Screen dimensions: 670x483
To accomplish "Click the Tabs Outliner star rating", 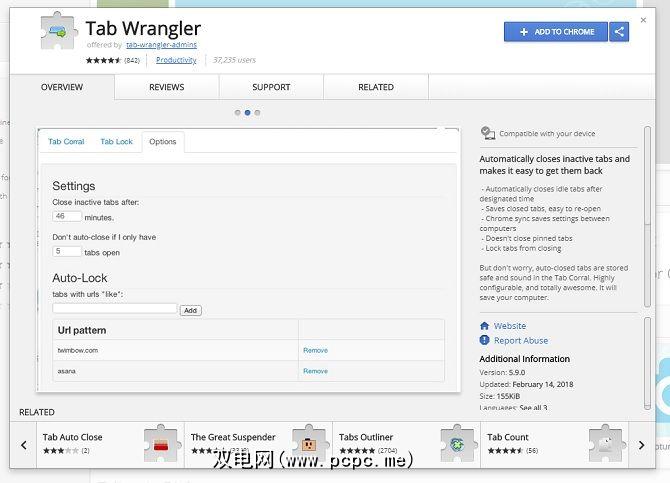I will pos(357,451).
